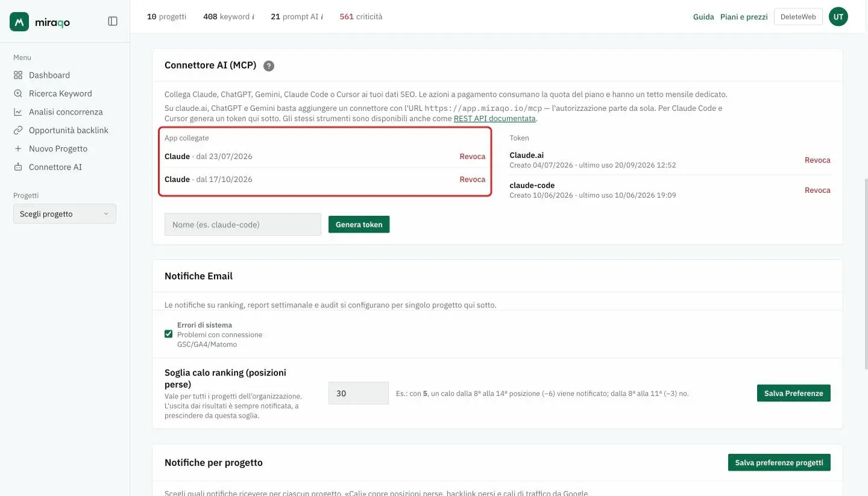Revoke the claude-code token
868x496 pixels.
[817, 190]
